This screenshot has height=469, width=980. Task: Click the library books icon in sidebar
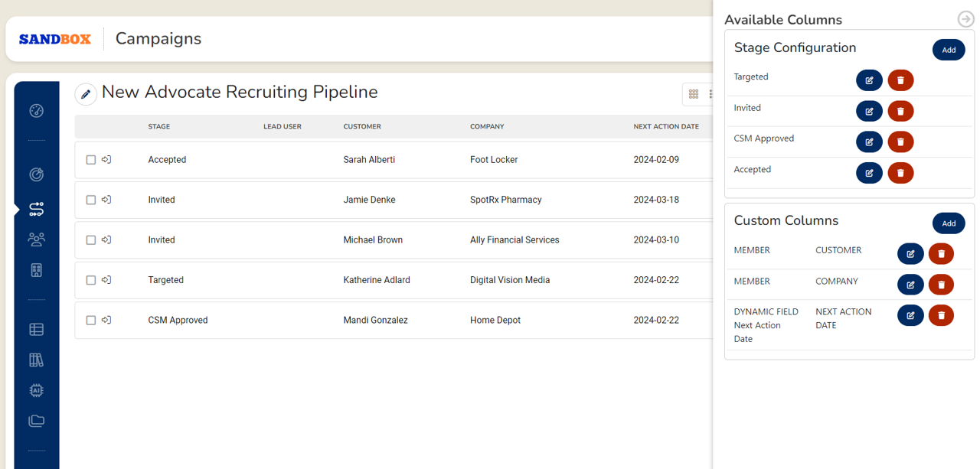[36, 360]
